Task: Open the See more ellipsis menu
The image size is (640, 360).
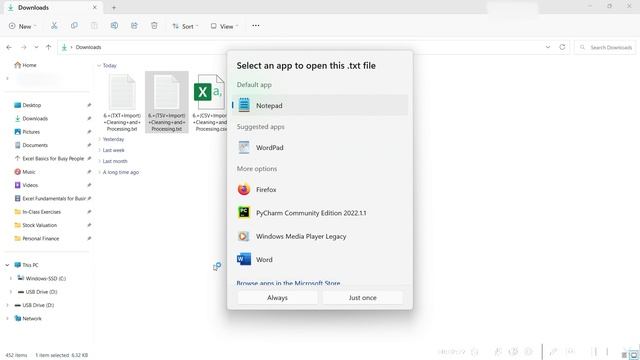Action: pos(256,26)
